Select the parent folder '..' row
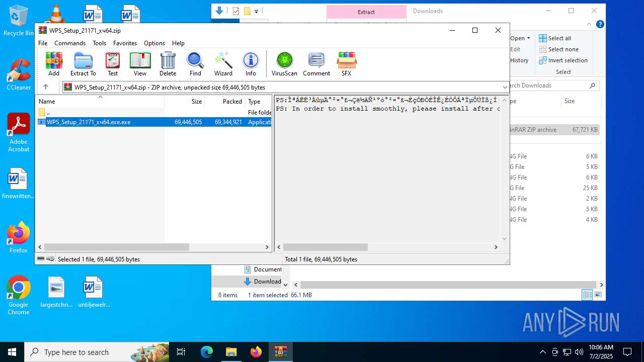The image size is (644, 362). 154,113
